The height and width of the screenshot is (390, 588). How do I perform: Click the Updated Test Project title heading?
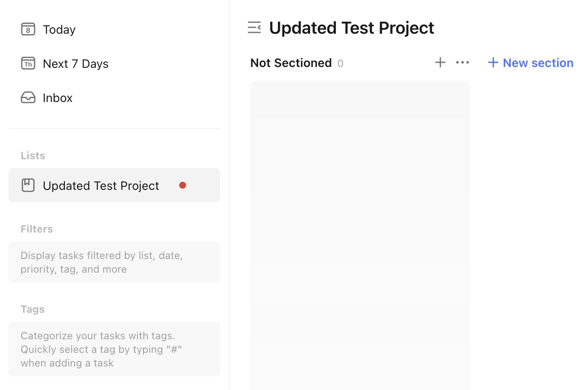352,28
